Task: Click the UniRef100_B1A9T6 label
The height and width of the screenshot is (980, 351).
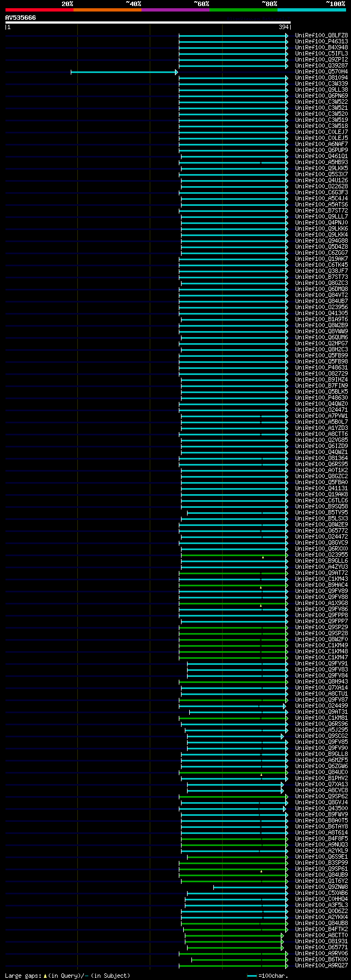Action: pos(321,319)
